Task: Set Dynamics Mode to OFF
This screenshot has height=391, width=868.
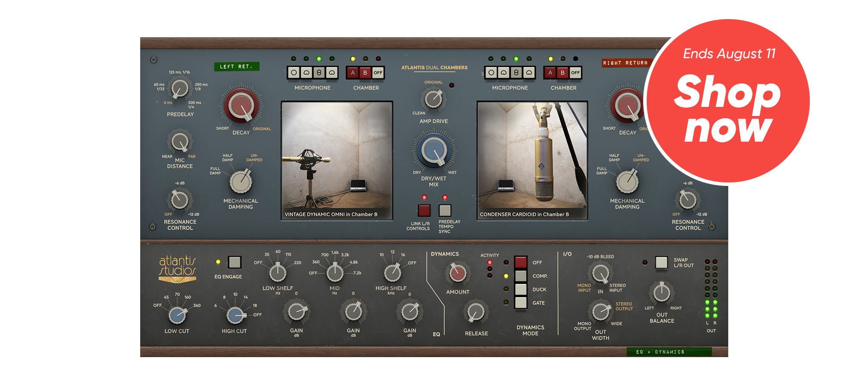Action: (x=521, y=262)
